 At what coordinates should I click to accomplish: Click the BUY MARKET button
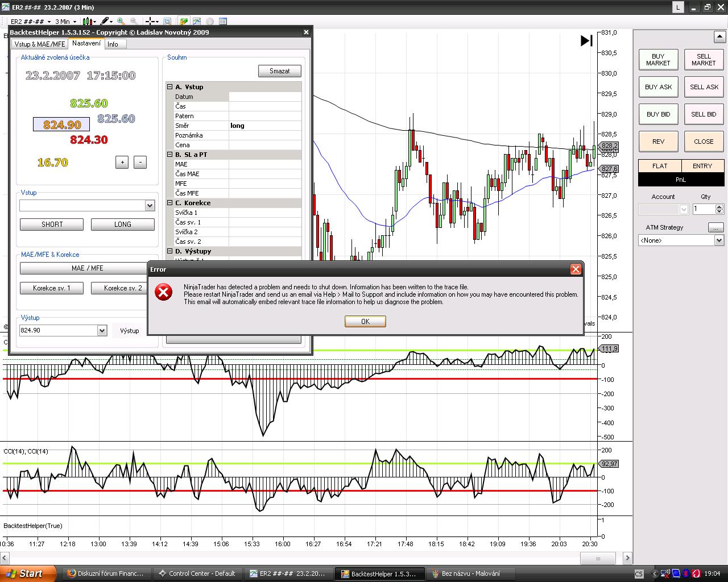pyautogui.click(x=658, y=60)
